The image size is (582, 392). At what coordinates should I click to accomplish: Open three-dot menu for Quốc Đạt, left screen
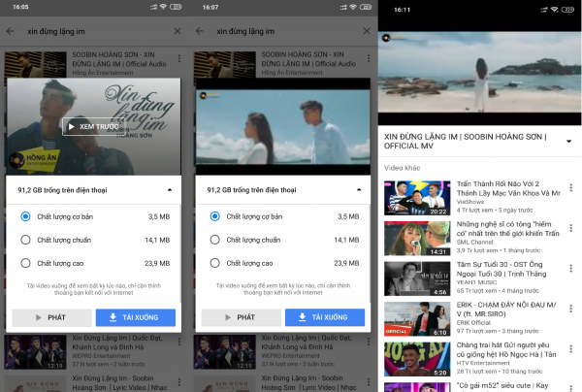click(179, 342)
